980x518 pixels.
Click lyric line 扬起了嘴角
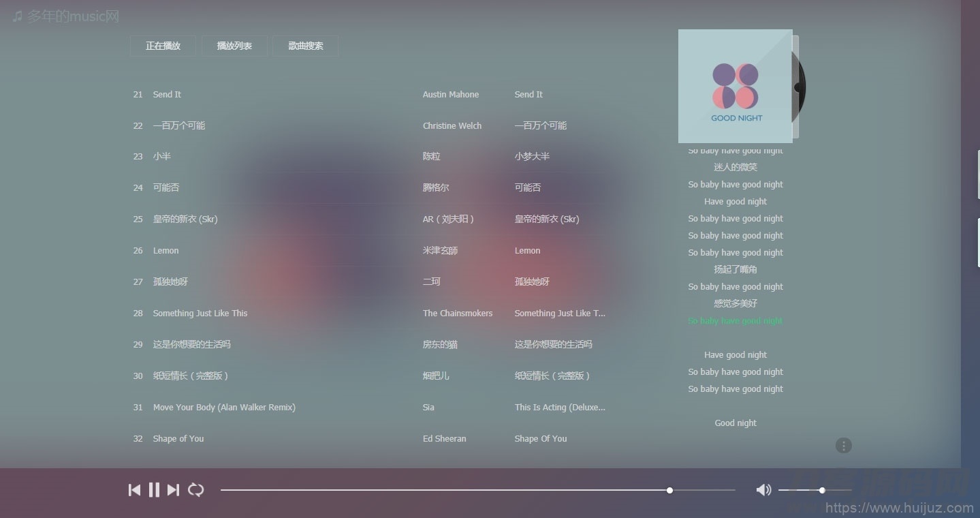[736, 269]
